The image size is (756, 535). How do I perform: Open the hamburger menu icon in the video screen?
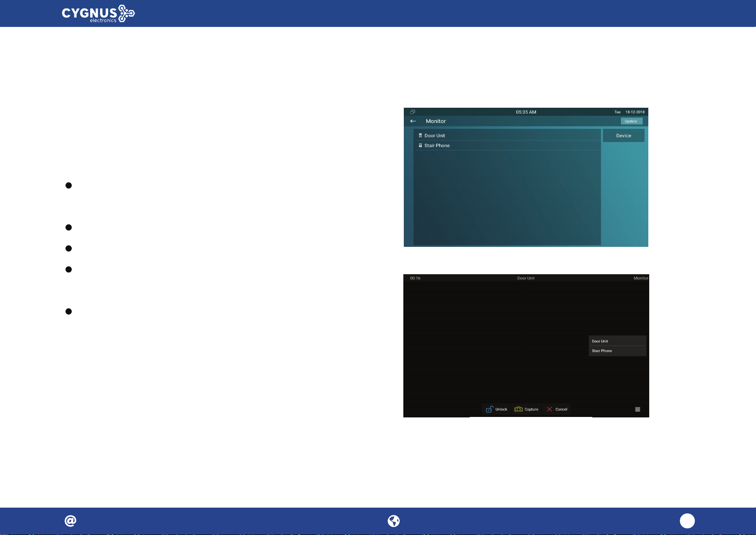tap(638, 409)
